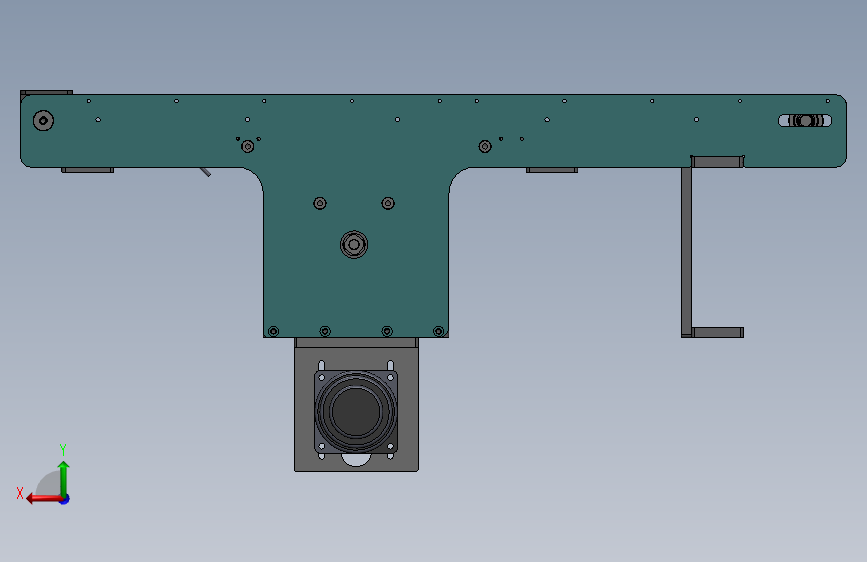The image size is (867, 562).
Task: Select large socket screw at plate's left end
Action: point(43,121)
